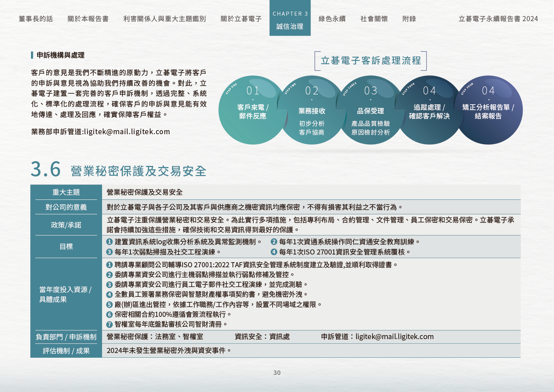Click result 5 廠(辦)區進出管控

tap(214, 304)
